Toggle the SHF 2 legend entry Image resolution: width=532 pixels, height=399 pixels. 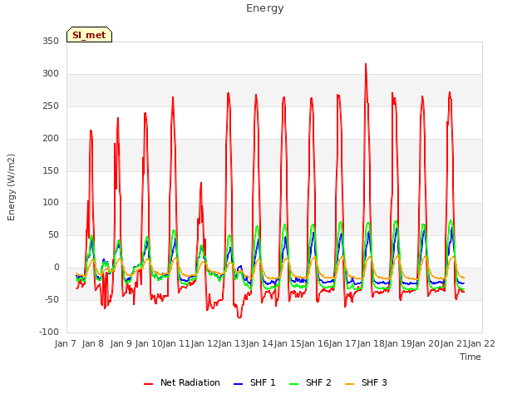tap(310, 382)
